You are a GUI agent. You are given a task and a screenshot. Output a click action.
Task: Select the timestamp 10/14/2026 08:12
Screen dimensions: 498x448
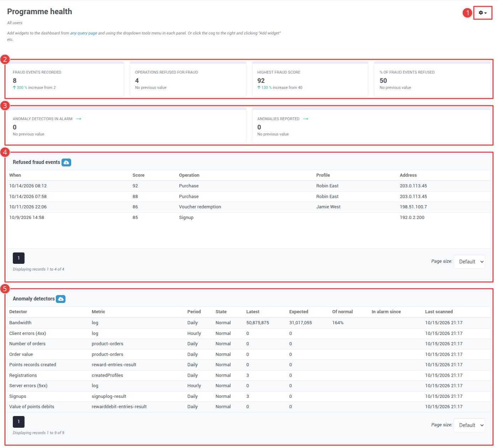point(28,186)
